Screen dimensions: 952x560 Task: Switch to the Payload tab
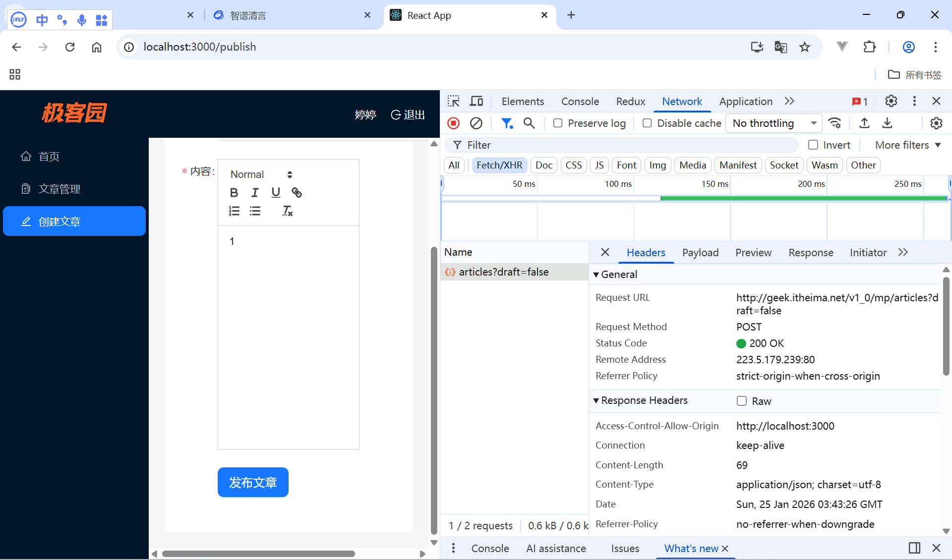point(700,252)
